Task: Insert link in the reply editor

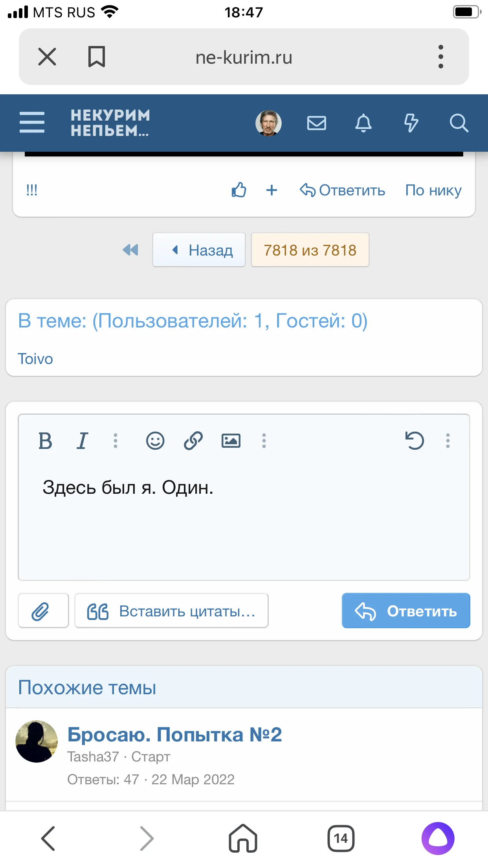Action: (193, 441)
